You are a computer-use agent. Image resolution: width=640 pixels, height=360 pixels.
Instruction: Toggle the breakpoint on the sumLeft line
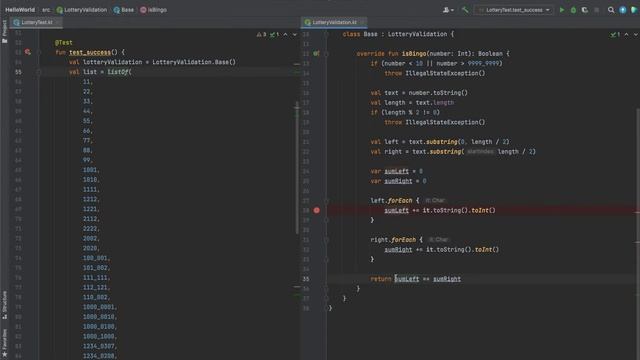(x=317, y=210)
